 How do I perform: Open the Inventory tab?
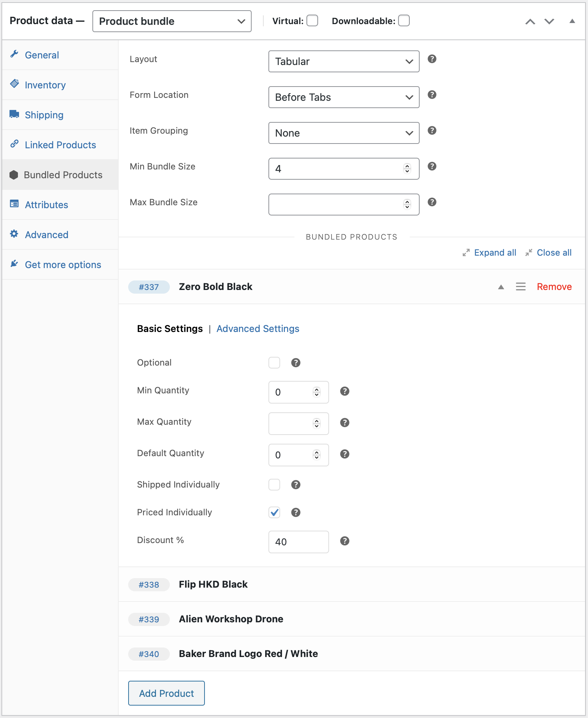tap(45, 85)
